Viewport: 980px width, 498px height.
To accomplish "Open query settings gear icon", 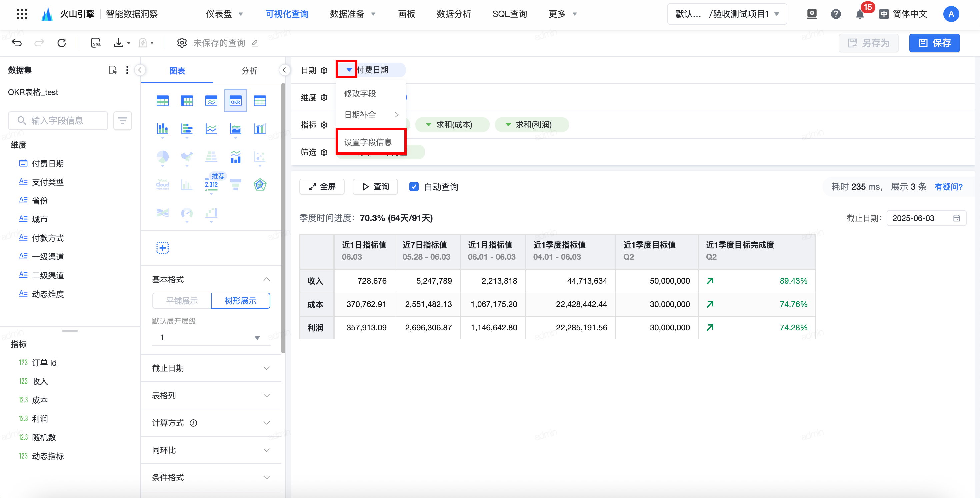I will [x=182, y=43].
